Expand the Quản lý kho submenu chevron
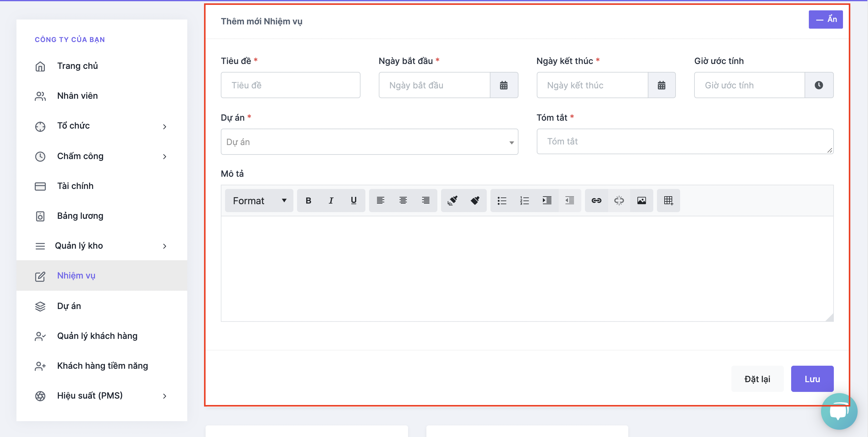The image size is (868, 437). [x=164, y=246]
